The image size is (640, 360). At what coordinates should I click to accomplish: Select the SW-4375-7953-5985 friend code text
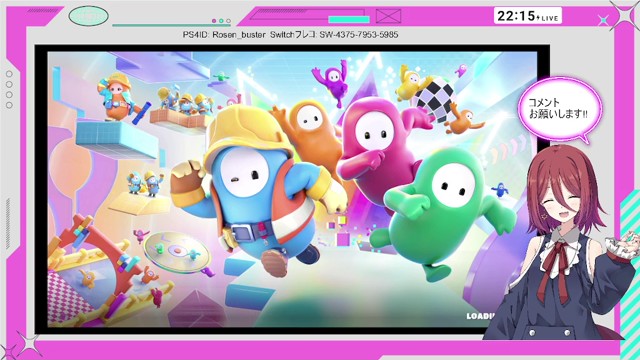[359, 35]
